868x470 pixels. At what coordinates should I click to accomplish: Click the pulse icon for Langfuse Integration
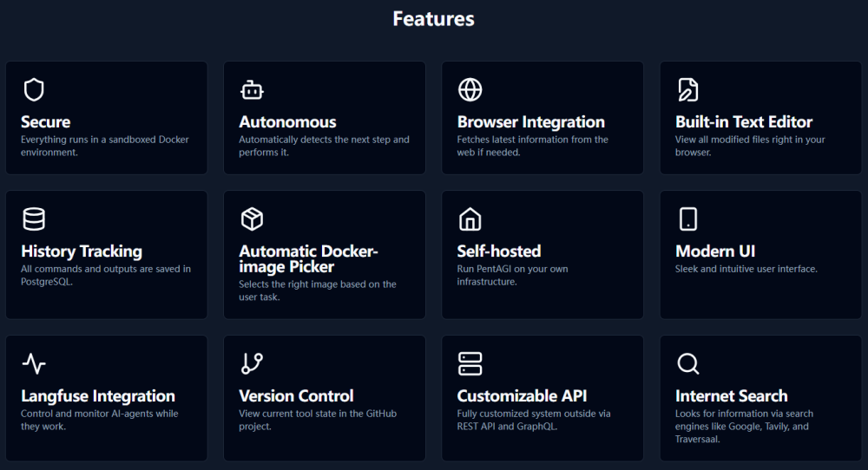tap(34, 364)
